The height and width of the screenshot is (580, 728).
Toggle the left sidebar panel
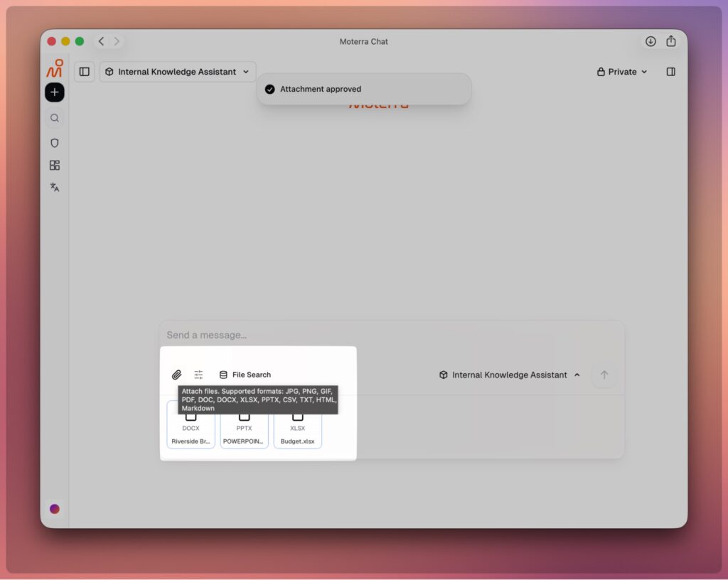click(x=85, y=72)
